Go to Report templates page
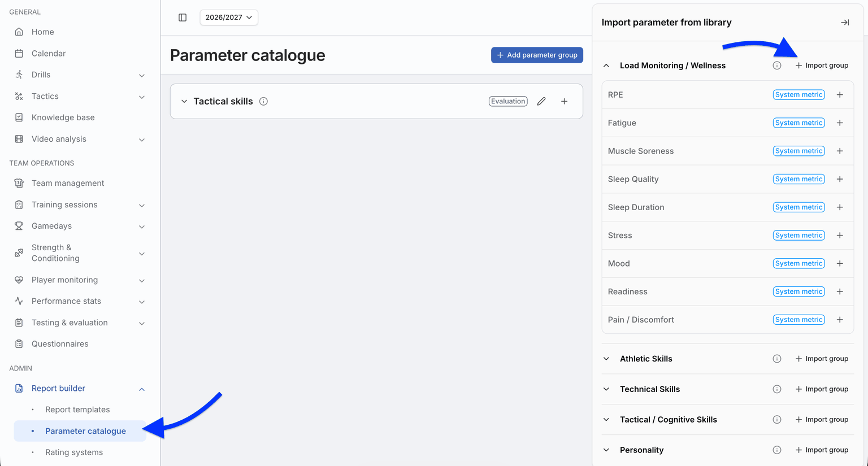 (x=77, y=410)
